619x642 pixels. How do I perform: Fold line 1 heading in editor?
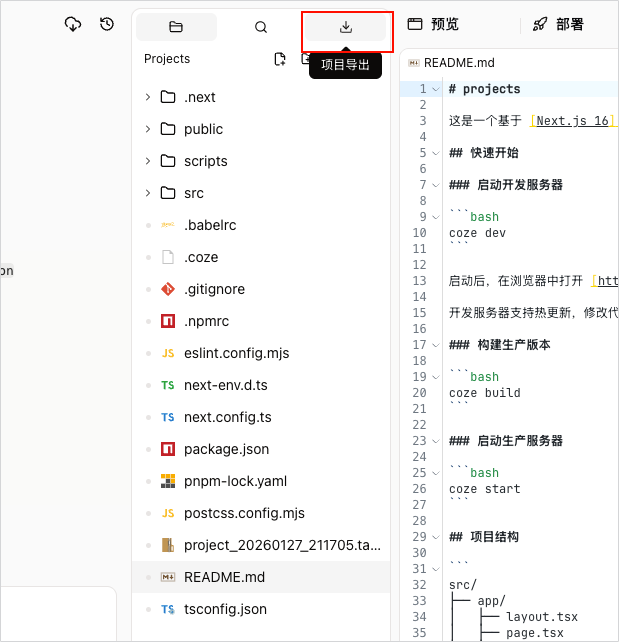pyautogui.click(x=436, y=89)
